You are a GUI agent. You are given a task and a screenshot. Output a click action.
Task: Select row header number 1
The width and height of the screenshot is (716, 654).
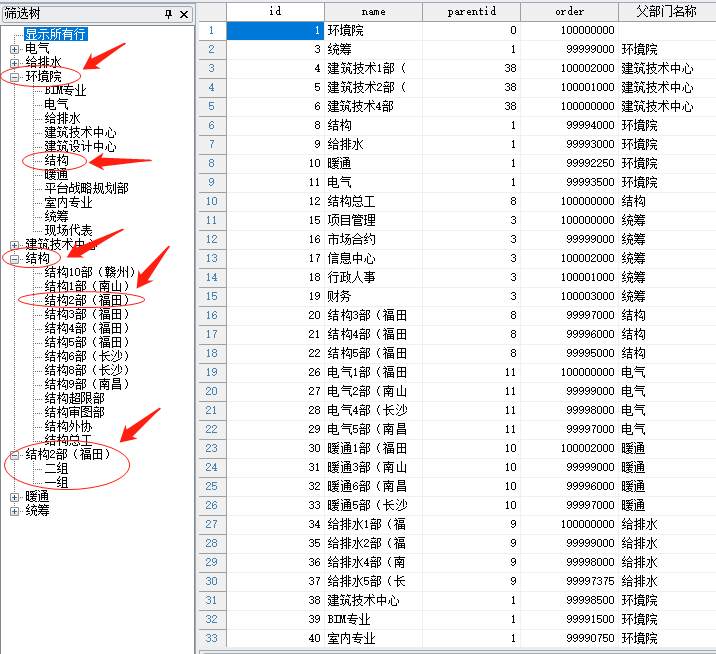(x=212, y=31)
